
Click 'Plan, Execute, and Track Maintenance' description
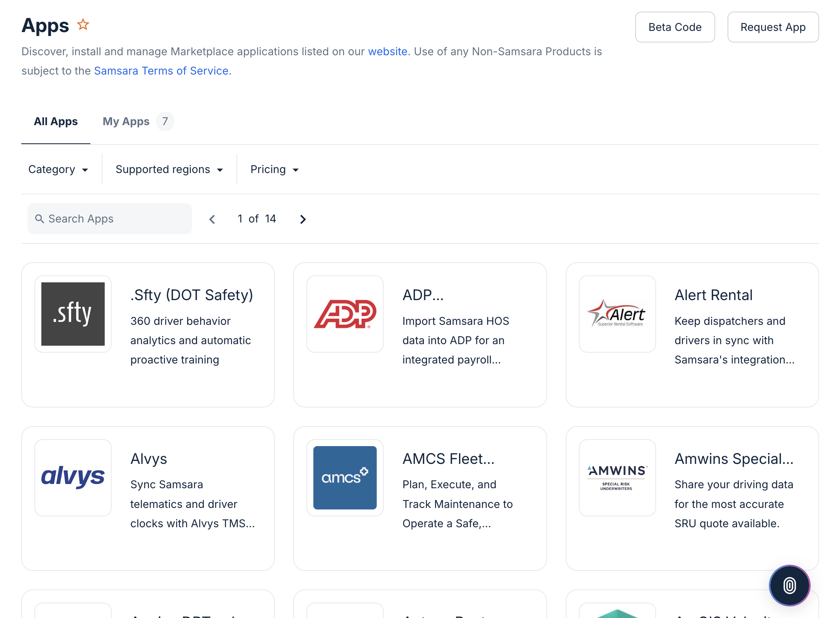coord(457,504)
